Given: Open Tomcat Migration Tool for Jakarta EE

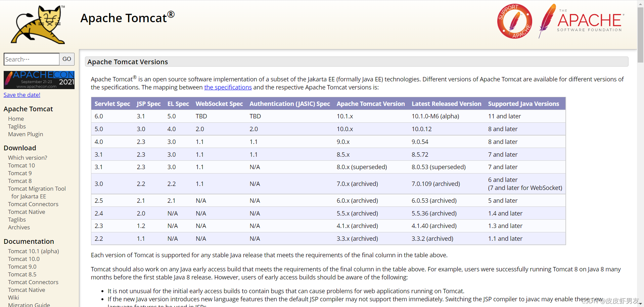Looking at the screenshot, I should (x=37, y=192).
